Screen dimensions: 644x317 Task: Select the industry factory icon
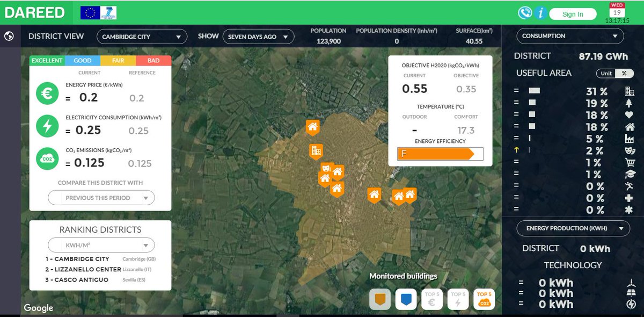coord(629,140)
